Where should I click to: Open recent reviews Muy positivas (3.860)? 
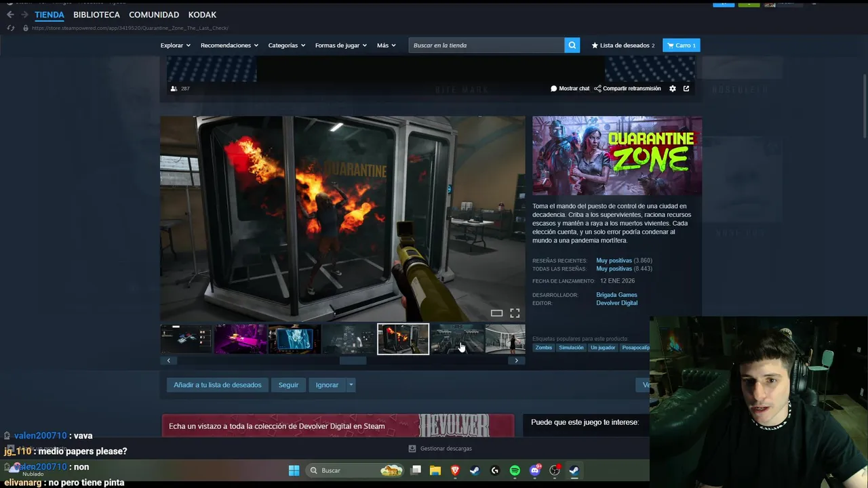click(624, 260)
